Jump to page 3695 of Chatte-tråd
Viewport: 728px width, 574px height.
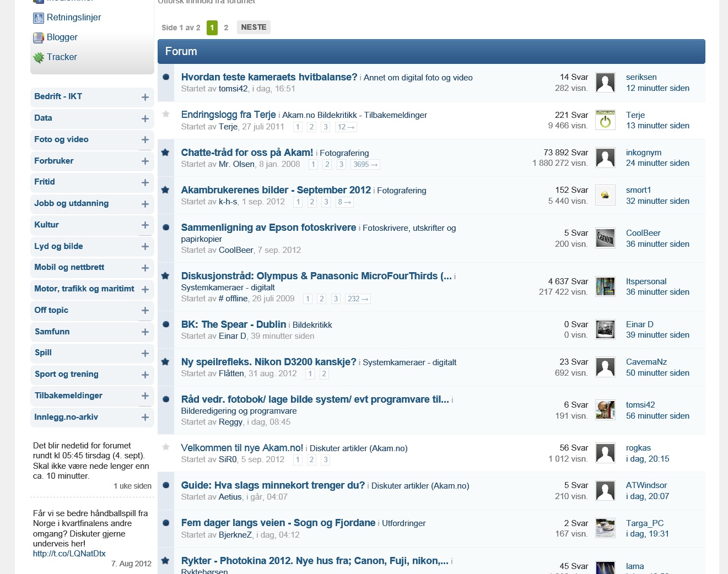365,164
